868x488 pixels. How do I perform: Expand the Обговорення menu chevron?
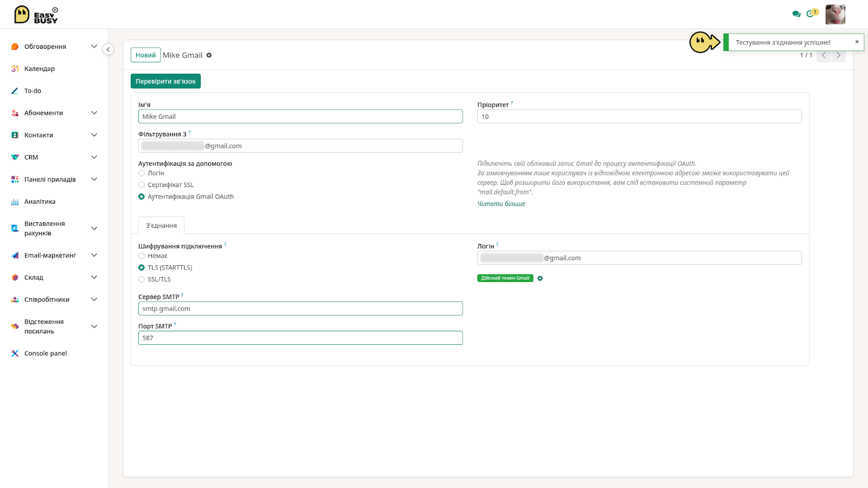(94, 47)
